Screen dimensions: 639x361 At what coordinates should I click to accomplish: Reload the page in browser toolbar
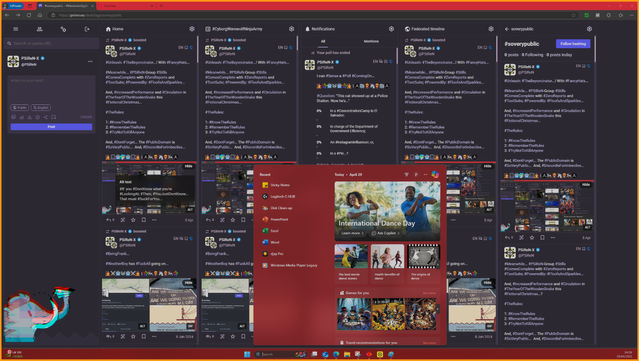tap(29, 15)
